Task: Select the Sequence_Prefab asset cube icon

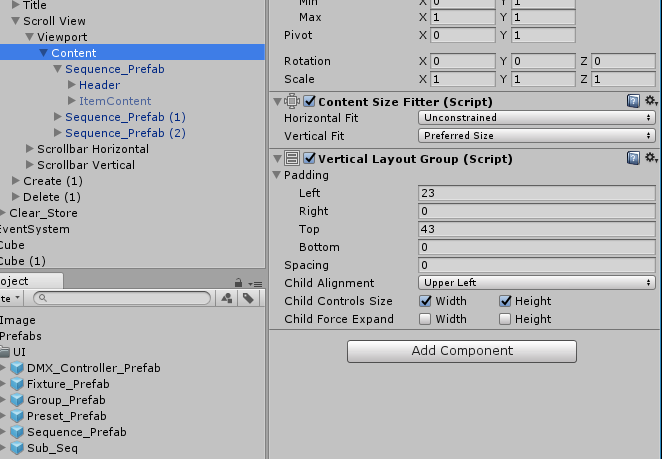Action: tap(17, 432)
